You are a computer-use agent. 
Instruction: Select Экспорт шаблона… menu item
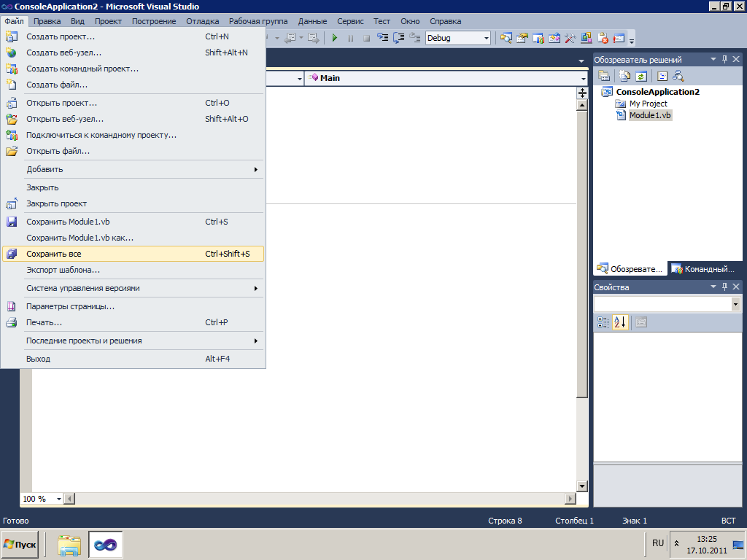133,270
